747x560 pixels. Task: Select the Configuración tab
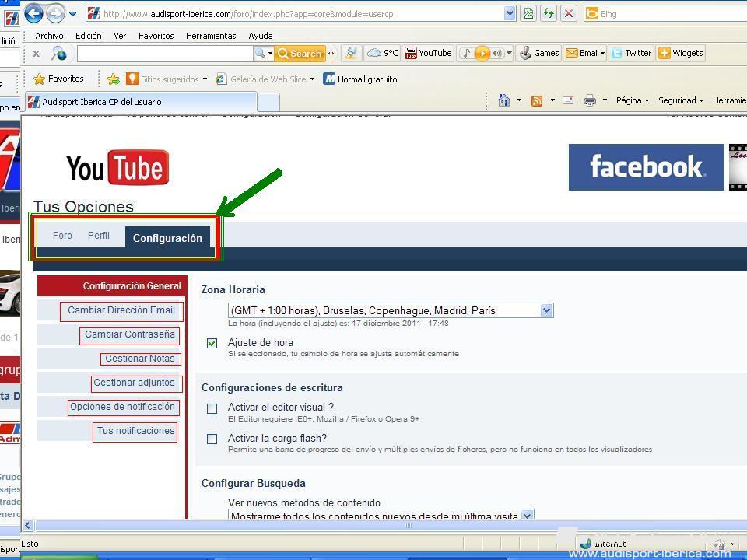[x=167, y=238]
